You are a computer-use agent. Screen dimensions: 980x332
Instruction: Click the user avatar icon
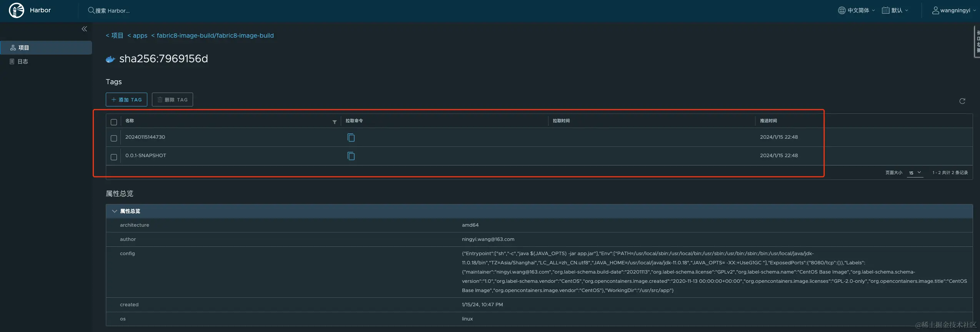pos(935,10)
